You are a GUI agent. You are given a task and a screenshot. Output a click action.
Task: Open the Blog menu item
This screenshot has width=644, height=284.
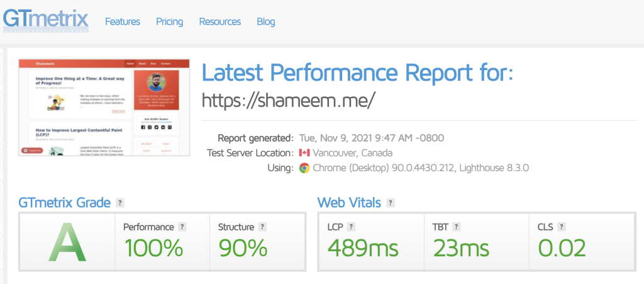pyautogui.click(x=266, y=21)
